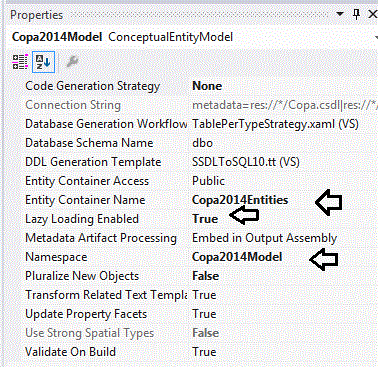Image resolution: width=378 pixels, height=367 pixels.
Task: Switch to Categorized view icon
Action: tap(20, 62)
